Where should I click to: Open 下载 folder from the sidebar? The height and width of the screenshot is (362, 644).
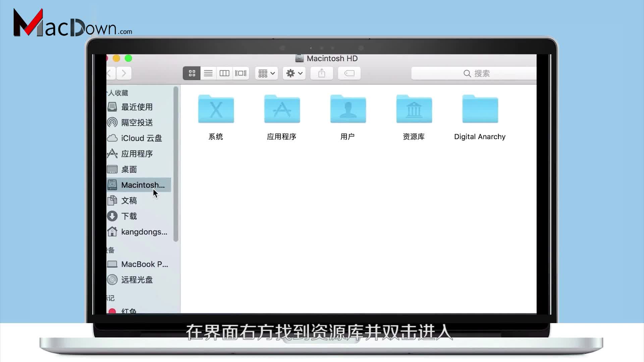pos(129,216)
